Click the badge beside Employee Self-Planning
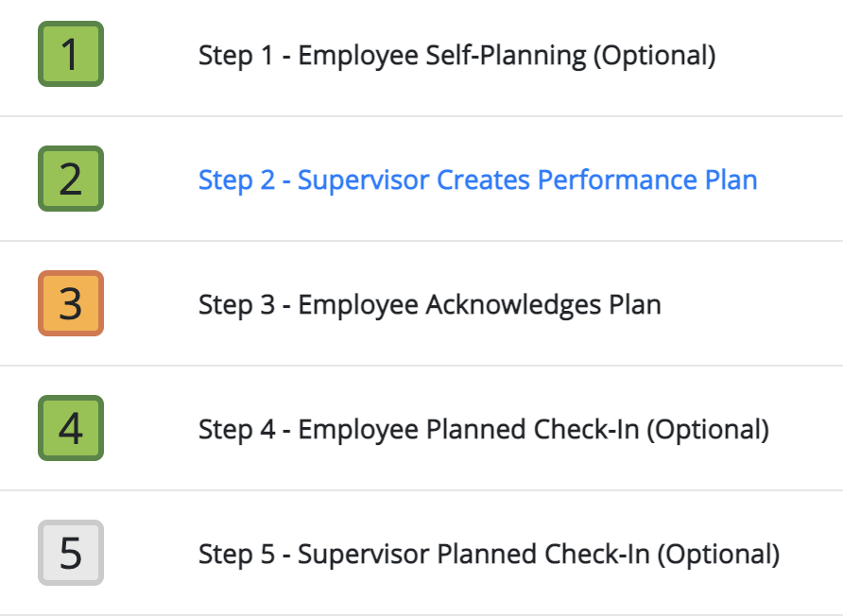843x616 pixels. click(71, 54)
